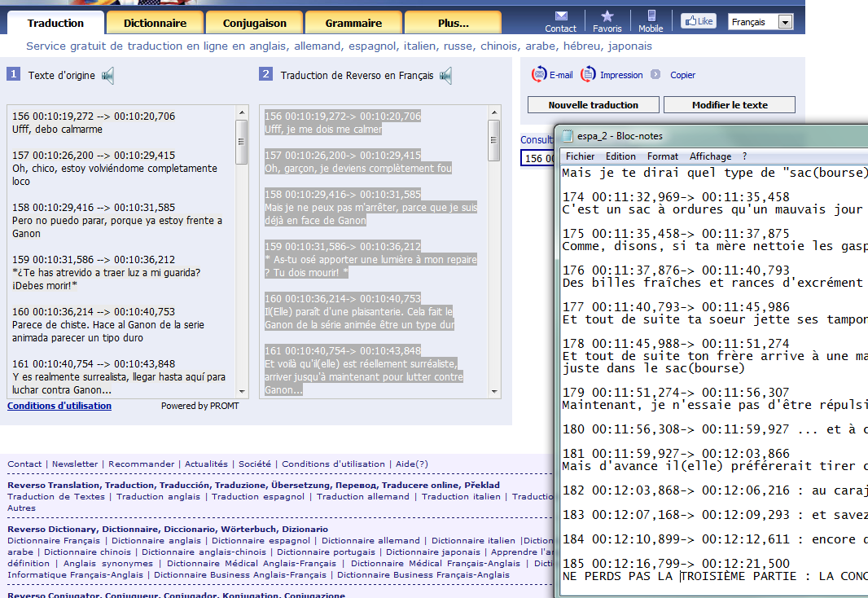The image size is (868, 598).
Task: Click the Impression printer icon
Action: 588,74
